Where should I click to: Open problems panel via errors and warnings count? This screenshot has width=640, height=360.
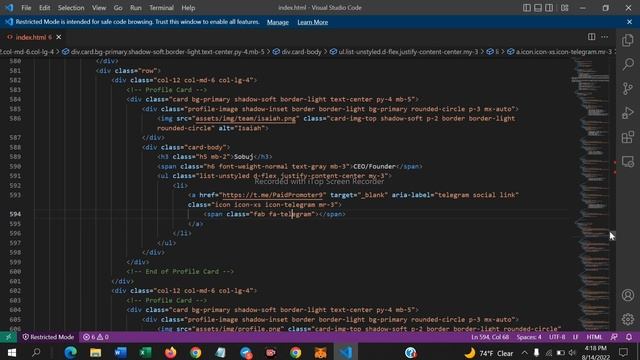pos(96,337)
